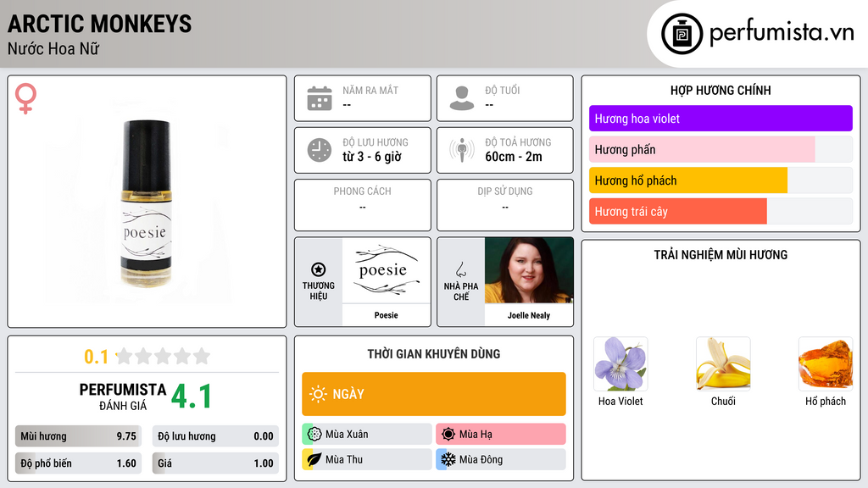Open the Poesie brand logo image
The height and width of the screenshot is (488, 868).
pyautogui.click(x=386, y=270)
